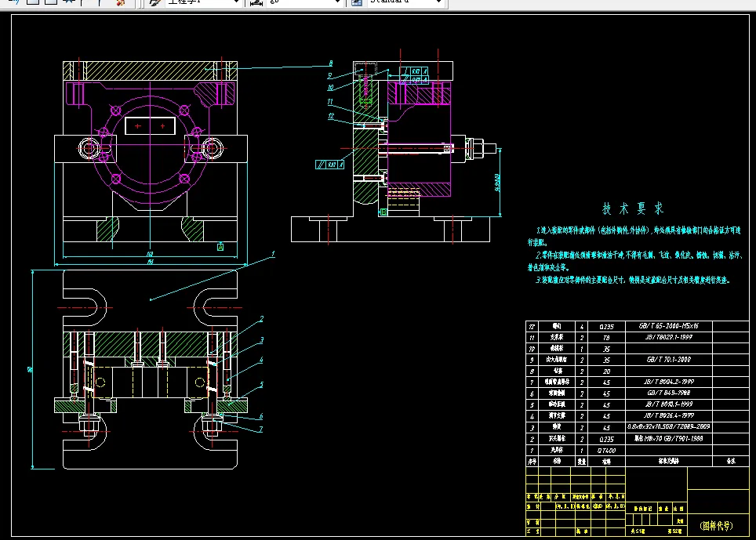Select balloon number 2 beside the plan view
The width and height of the screenshot is (756, 540).
tap(261, 319)
